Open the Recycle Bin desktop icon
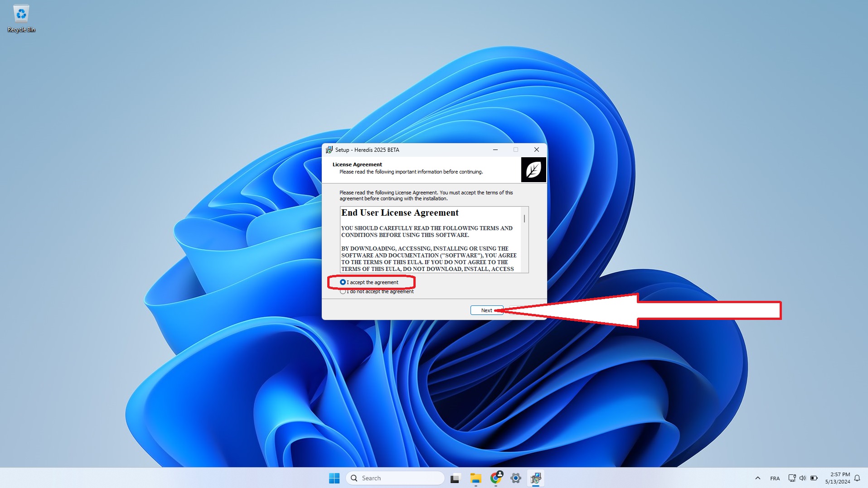Image resolution: width=868 pixels, height=488 pixels. point(21,18)
